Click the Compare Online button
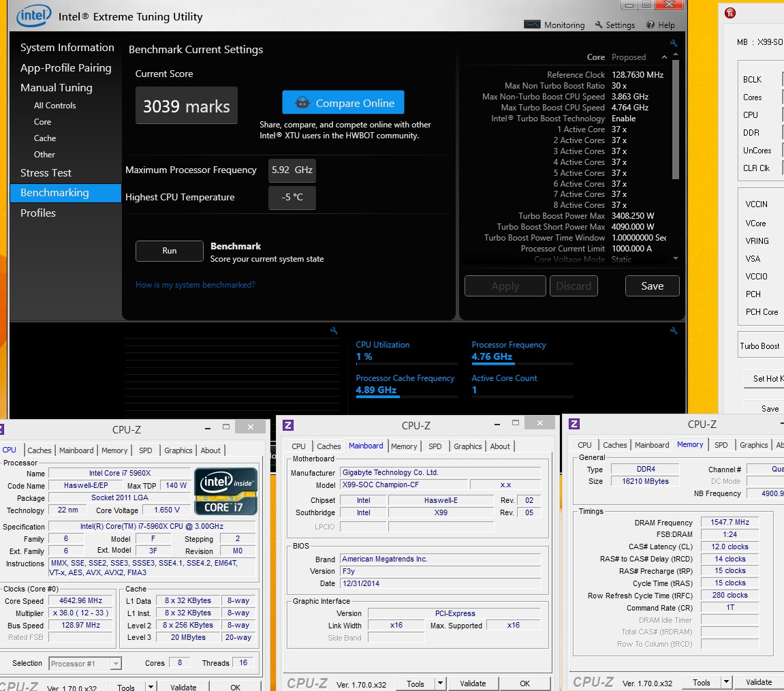784x691 pixels. 343,103
